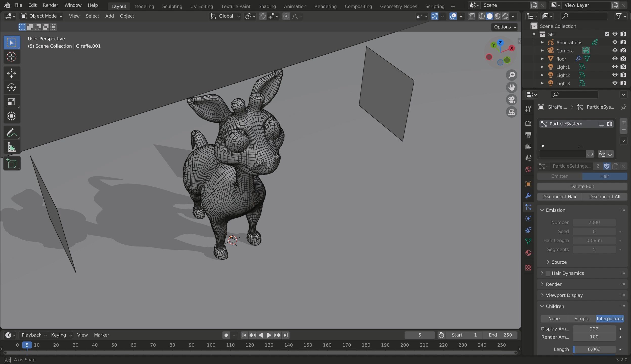Set children type to Simple

pos(582,319)
